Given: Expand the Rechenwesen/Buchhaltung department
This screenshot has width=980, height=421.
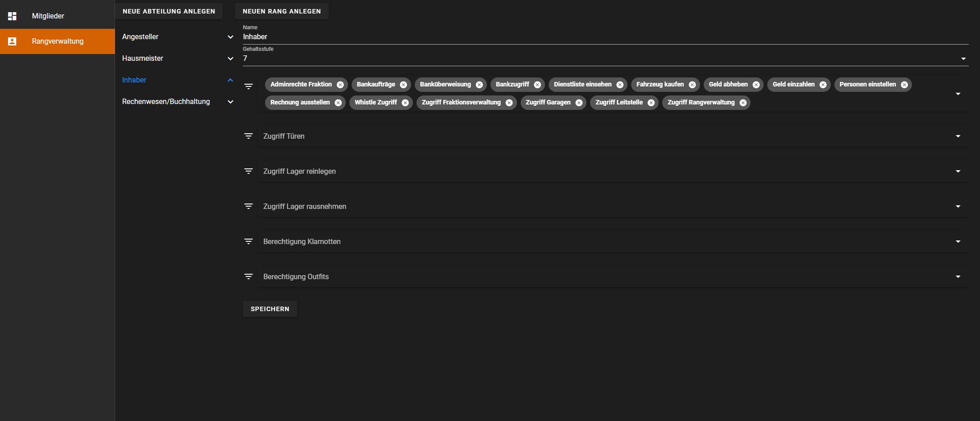Looking at the screenshot, I should tap(230, 102).
